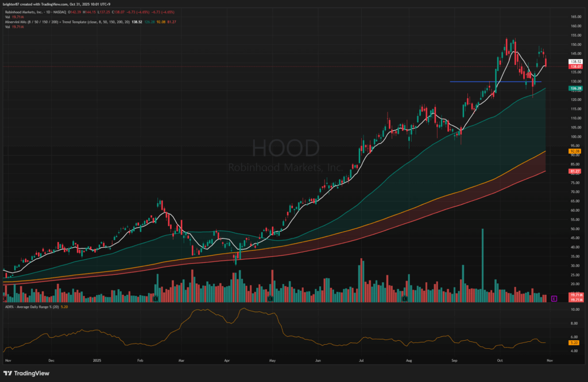The image size is (588, 382).
Task: Click the green 126.28 moving average label
Action: [x=576, y=89]
